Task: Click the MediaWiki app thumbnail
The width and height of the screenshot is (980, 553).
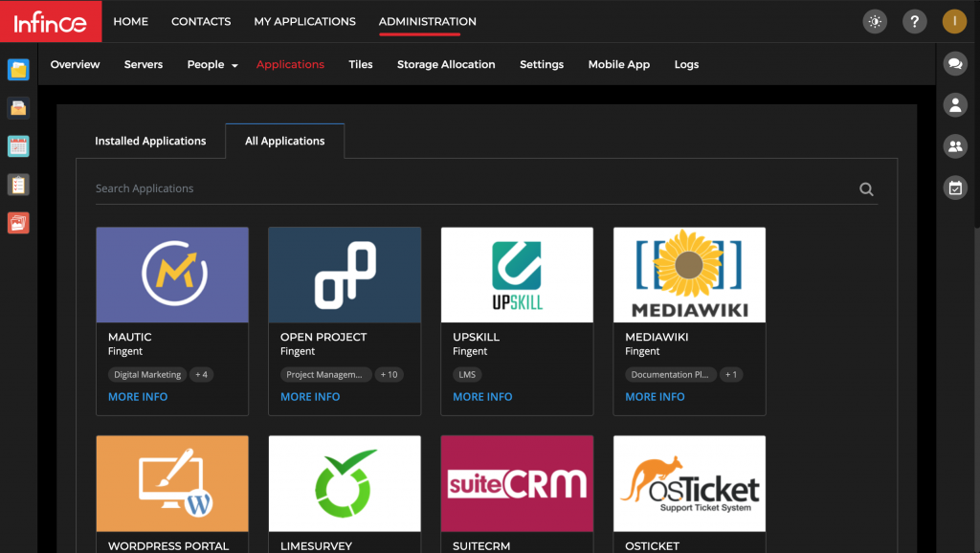Action: pos(689,275)
